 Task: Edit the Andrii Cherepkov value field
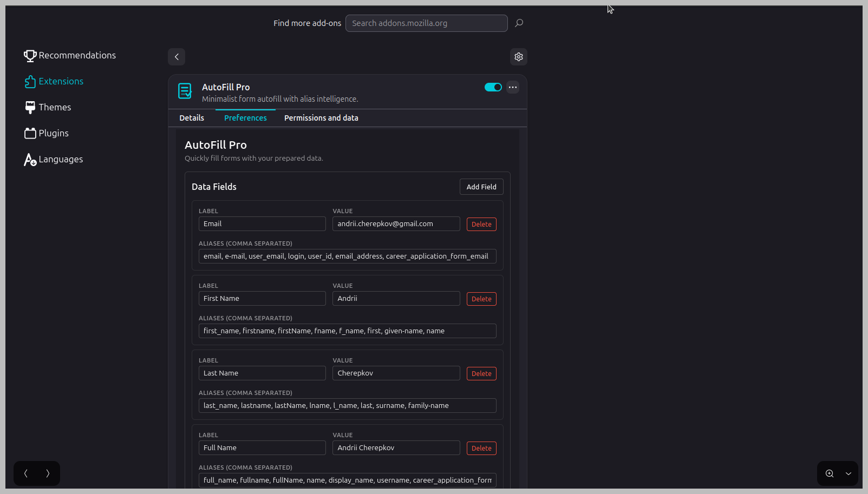pyautogui.click(x=396, y=448)
